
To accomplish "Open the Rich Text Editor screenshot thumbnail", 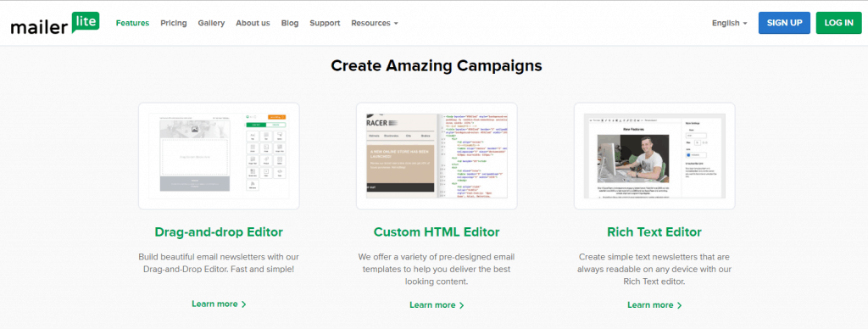I will point(654,156).
